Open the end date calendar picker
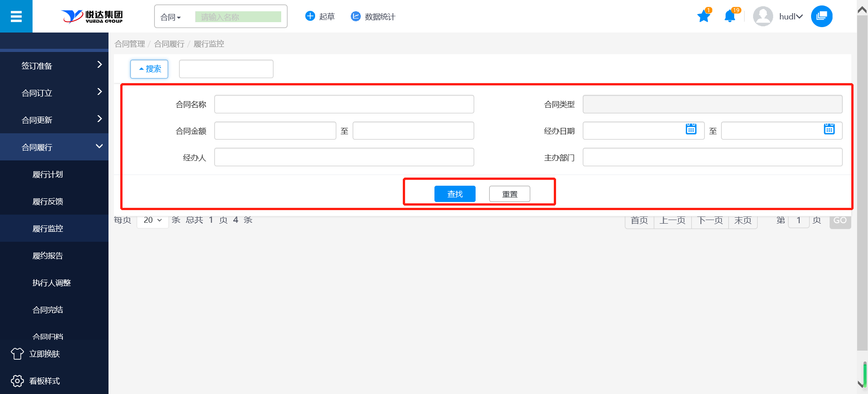Screen dimensions: 868x394 click(829, 129)
